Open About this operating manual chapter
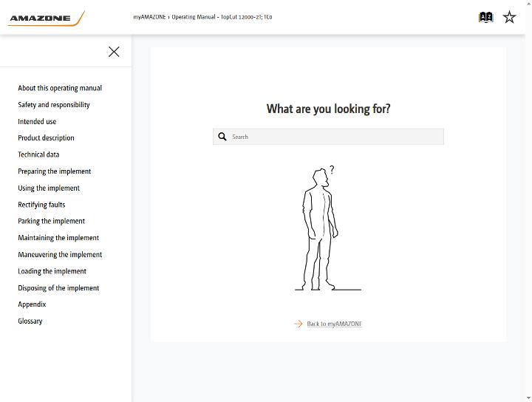 coord(60,88)
